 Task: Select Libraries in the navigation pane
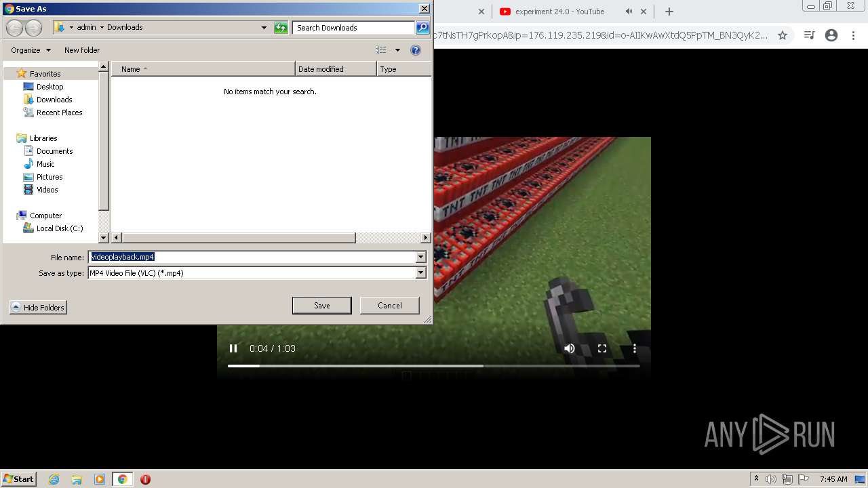coord(43,138)
